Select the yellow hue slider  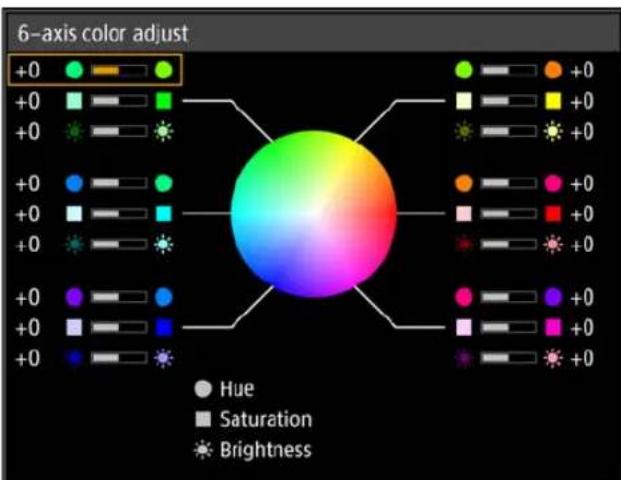point(509,70)
